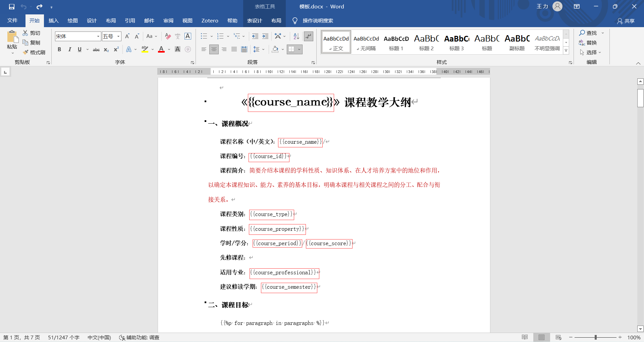644x342 pixels.
Task: Toggle subscript formatting
Action: click(x=106, y=50)
